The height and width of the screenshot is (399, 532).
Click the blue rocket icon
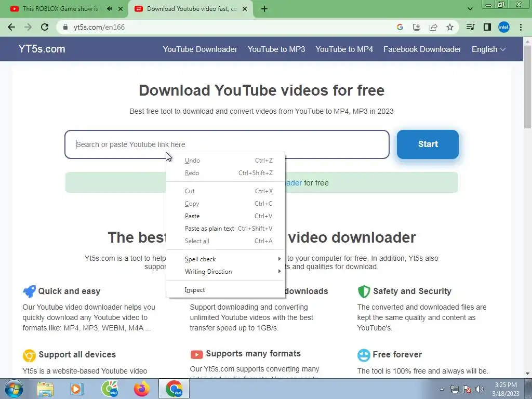point(29,291)
